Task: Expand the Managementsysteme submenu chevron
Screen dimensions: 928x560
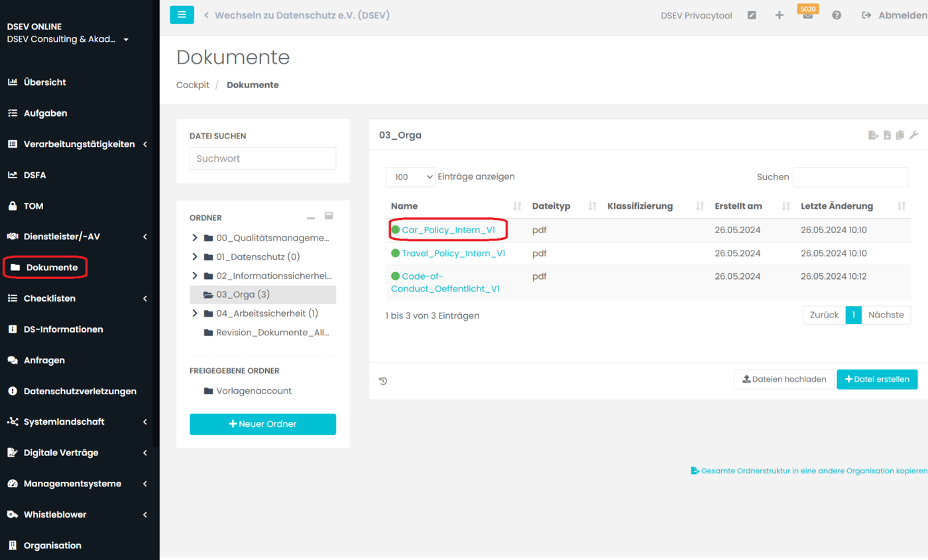Action: [x=145, y=484]
